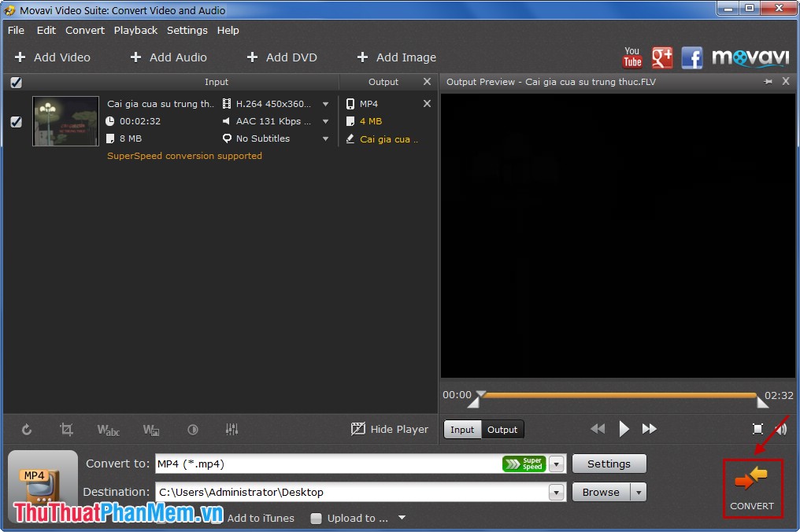
Task: Browse for a destination folder
Action: click(x=601, y=492)
